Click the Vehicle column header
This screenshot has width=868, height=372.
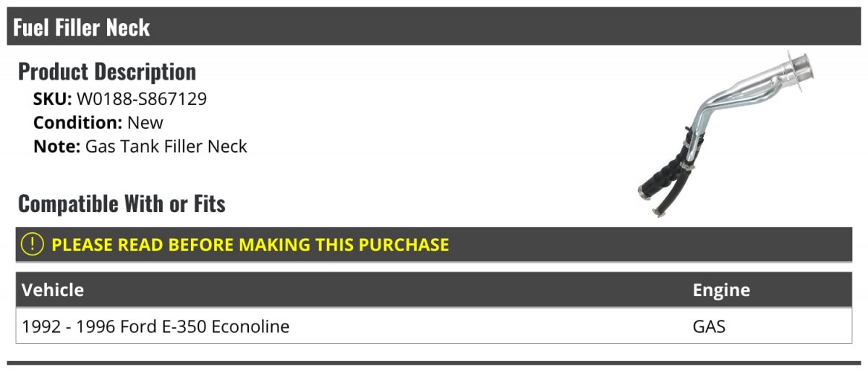[53, 290]
